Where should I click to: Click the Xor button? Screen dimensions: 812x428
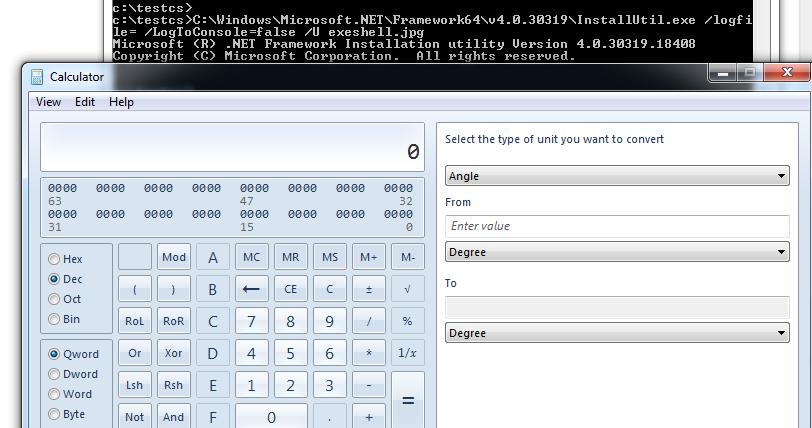[x=173, y=353]
